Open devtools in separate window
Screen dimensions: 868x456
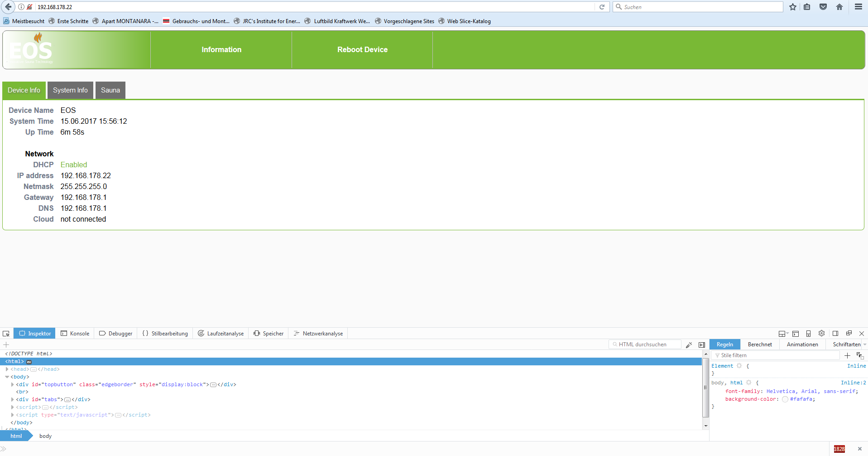click(x=849, y=333)
